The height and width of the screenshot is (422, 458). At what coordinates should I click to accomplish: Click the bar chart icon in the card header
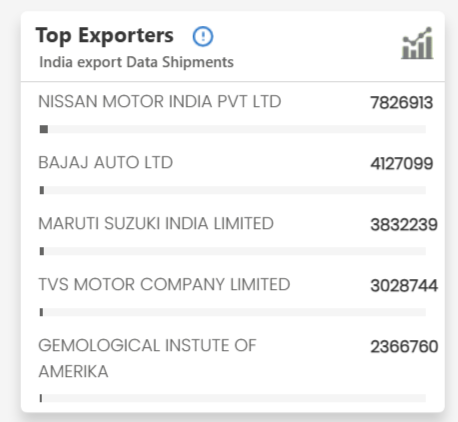tap(417, 43)
